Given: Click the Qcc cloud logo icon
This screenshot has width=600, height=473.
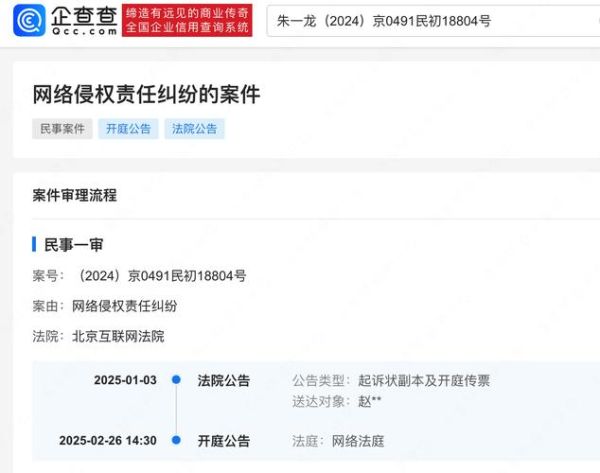Looking at the screenshot, I should [31, 21].
